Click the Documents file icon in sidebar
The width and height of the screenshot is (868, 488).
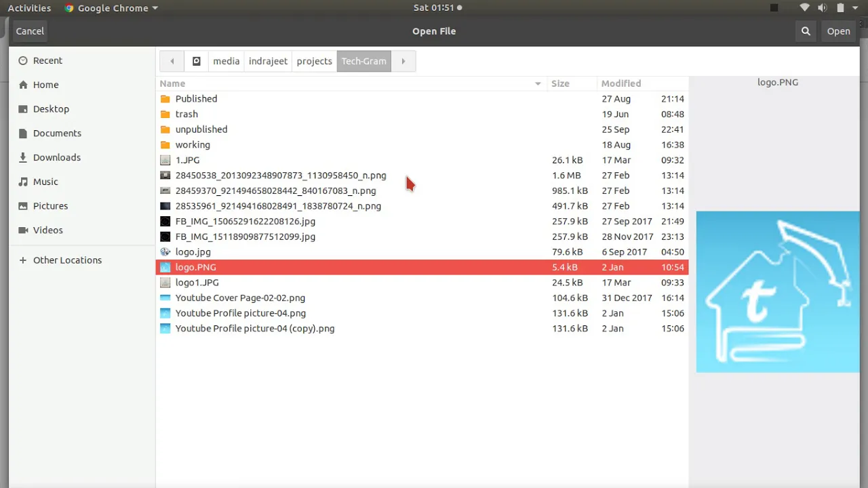click(x=23, y=134)
